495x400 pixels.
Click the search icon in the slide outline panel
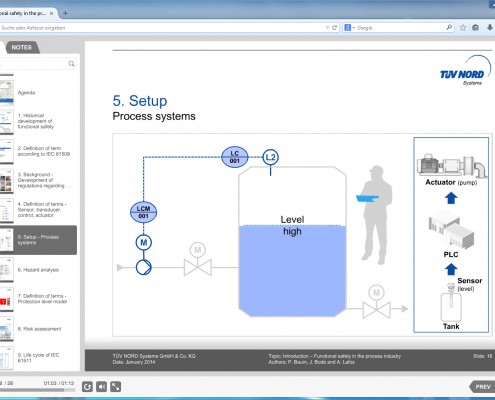click(71, 64)
